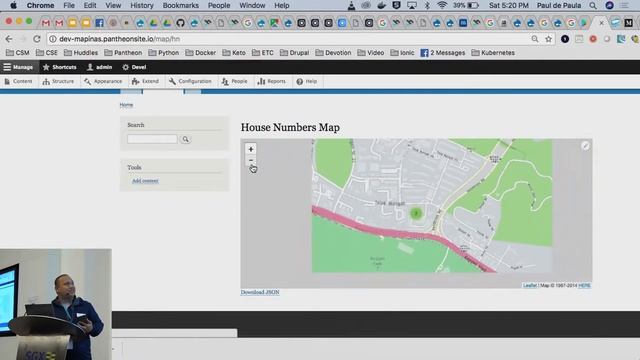Click the Wi-Fi icon in the menu bar
Image resolution: width=640 pixels, height=360 pixels.
(442, 5)
